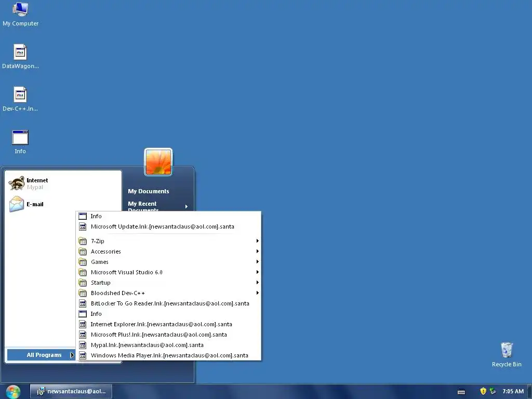Open the Games menu entry
This screenshot has width=532, height=399.
[x=169, y=262]
